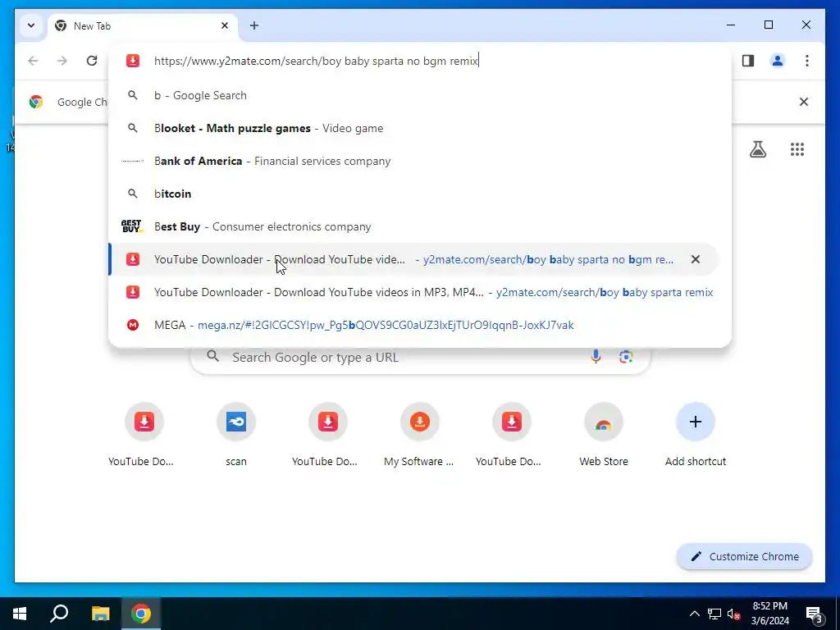The image size is (840, 630).
Task: Choose the Best Buy suggestion
Action: pos(420,226)
